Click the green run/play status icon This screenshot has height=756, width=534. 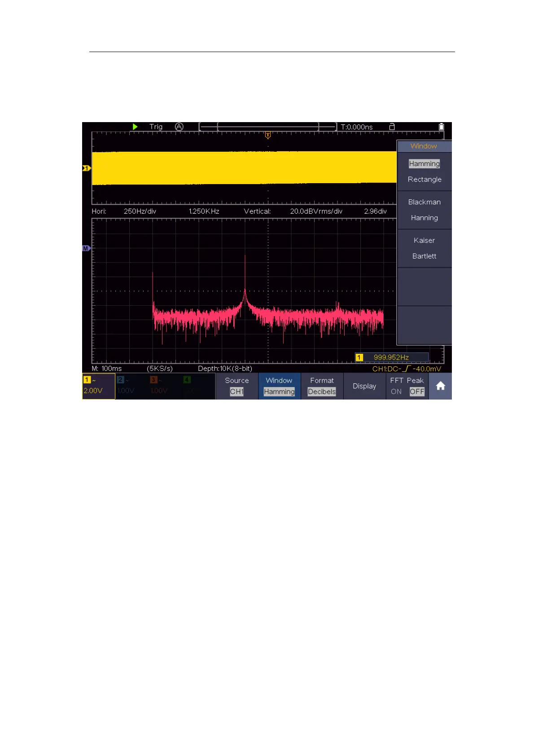135,127
